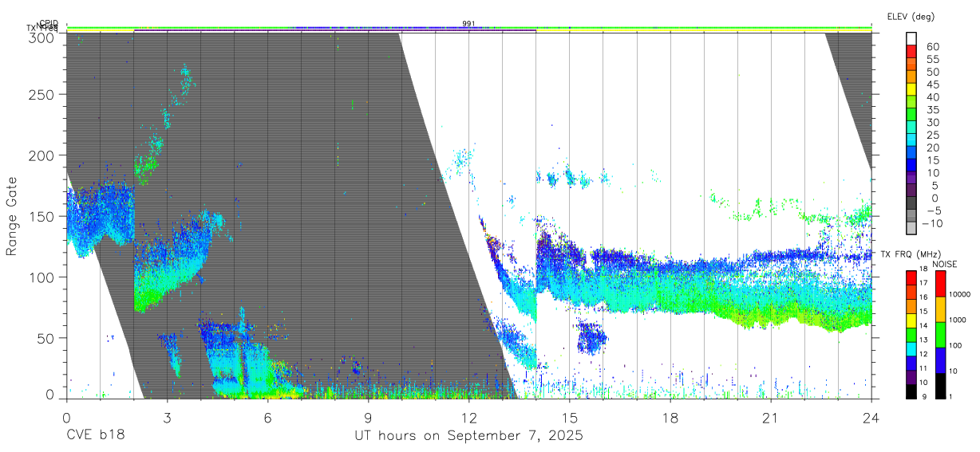Click the '30' label in ELEV legend
The height and width of the screenshot is (452, 980).
[931, 122]
